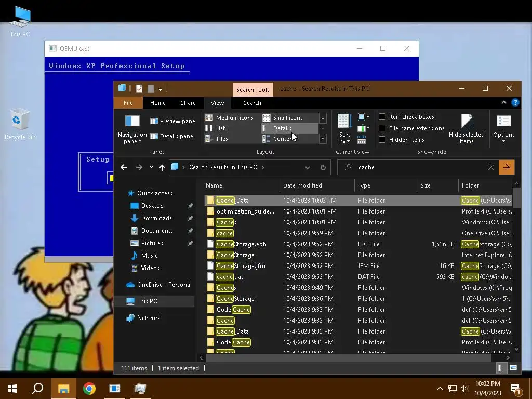Open the Sort by menu
Image resolution: width=532 pixels, height=399 pixels.
[344, 129]
